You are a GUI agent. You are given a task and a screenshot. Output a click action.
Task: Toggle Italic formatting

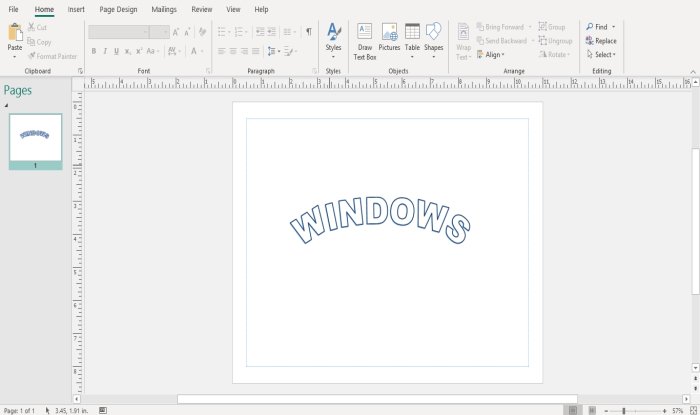tap(105, 51)
